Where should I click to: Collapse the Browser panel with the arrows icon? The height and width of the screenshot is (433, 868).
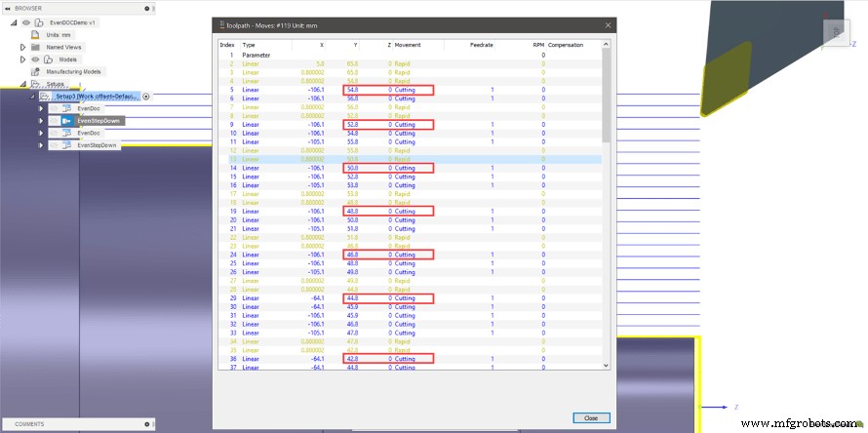[x=6, y=8]
